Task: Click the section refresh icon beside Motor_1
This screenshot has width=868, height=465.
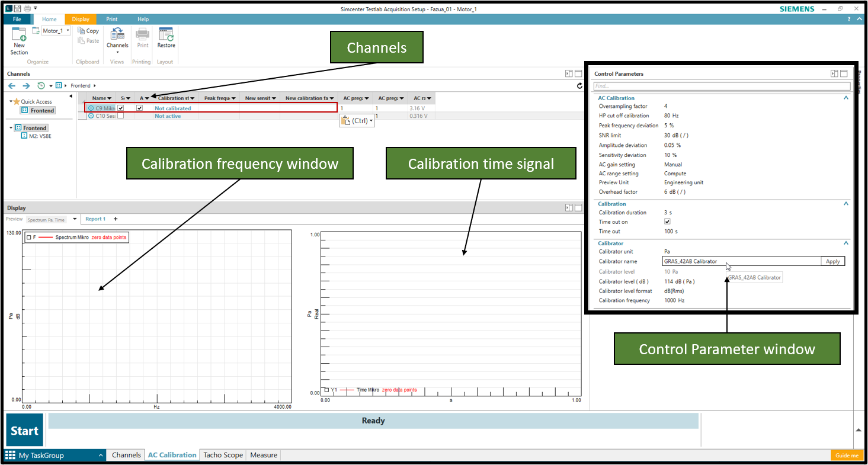Action: 36,30
